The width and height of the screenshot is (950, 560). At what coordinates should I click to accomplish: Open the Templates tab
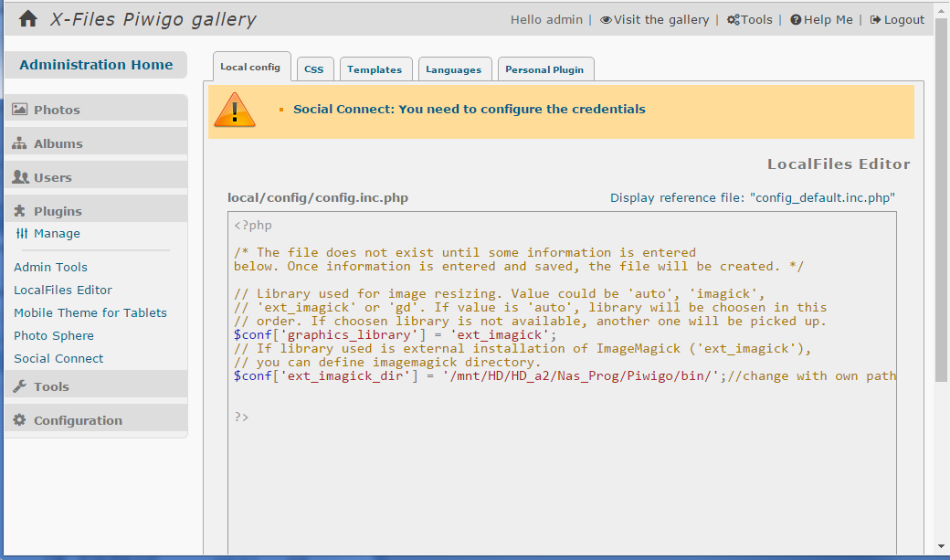pyautogui.click(x=375, y=69)
